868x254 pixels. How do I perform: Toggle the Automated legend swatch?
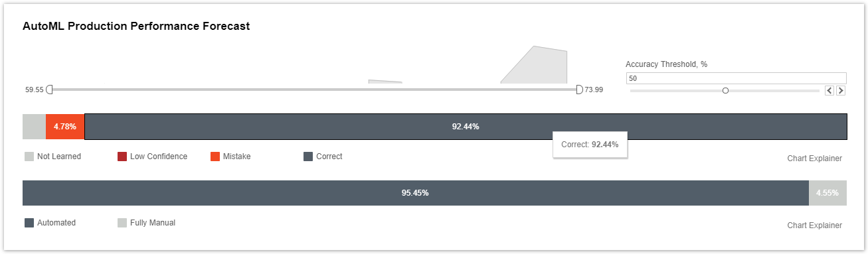[29, 223]
